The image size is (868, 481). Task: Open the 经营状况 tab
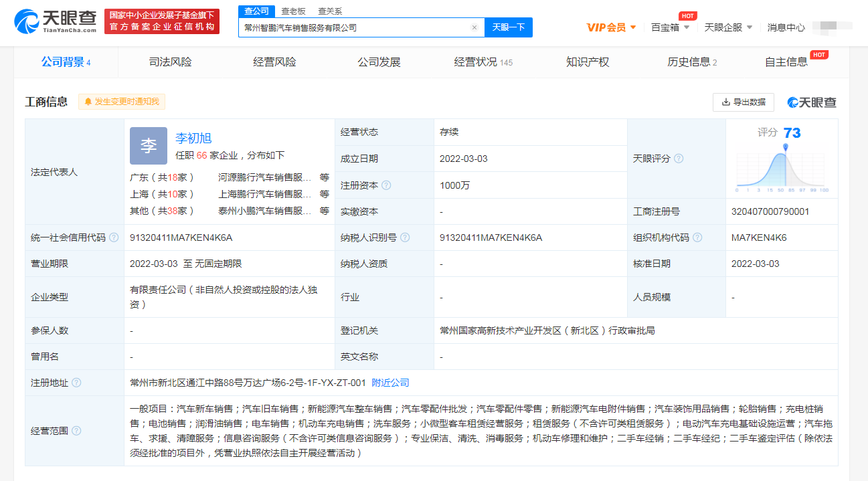point(483,62)
